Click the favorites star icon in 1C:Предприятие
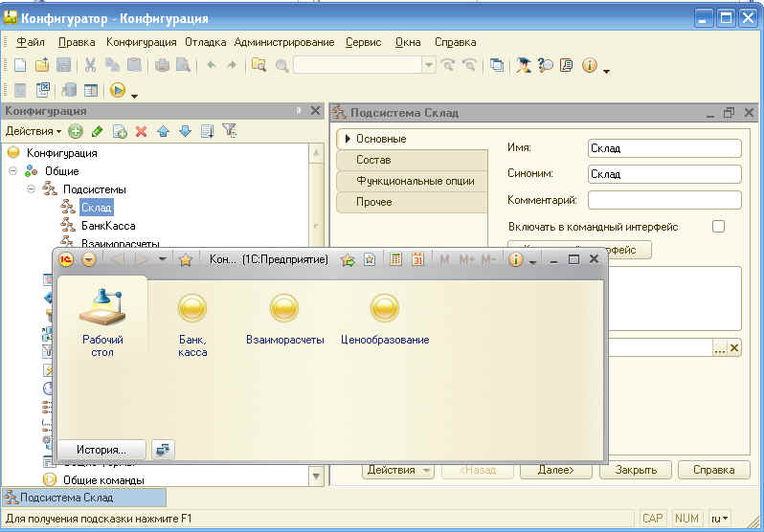The image size is (764, 532). [185, 260]
